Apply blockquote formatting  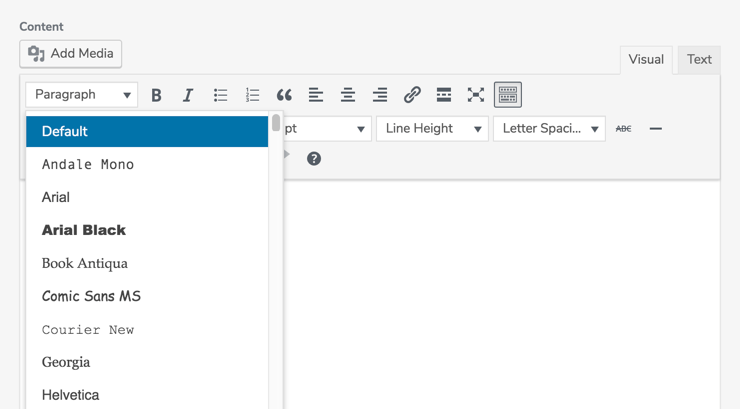(x=284, y=95)
